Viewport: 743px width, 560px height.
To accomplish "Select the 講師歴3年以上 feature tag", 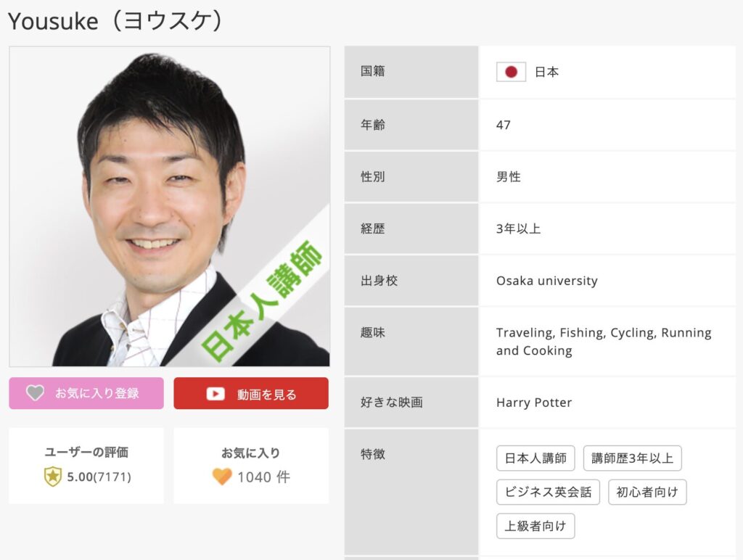I will point(632,458).
